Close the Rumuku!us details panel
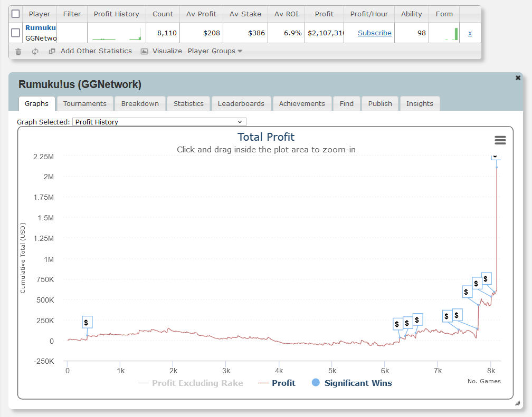The height and width of the screenshot is (417, 532). coord(518,78)
